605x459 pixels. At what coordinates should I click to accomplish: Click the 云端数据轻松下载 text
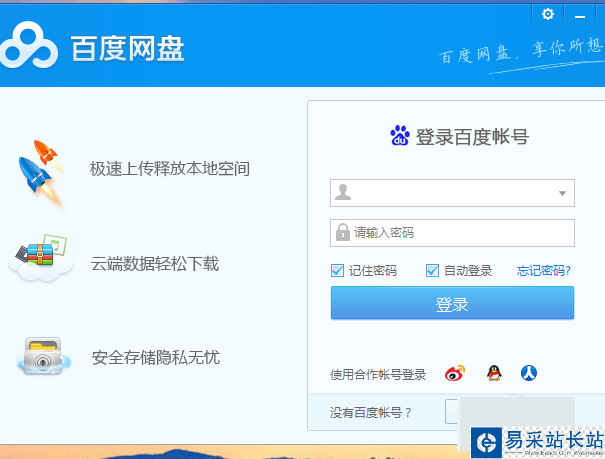pos(155,264)
